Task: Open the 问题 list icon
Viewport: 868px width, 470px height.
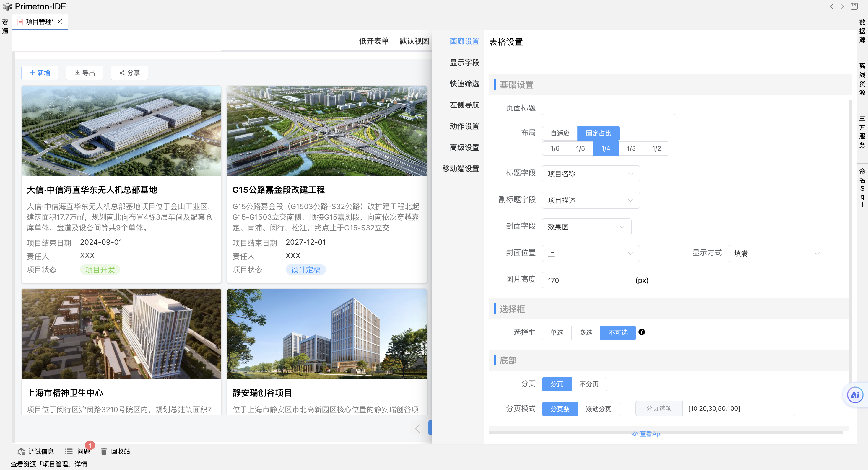Action: coord(69,451)
